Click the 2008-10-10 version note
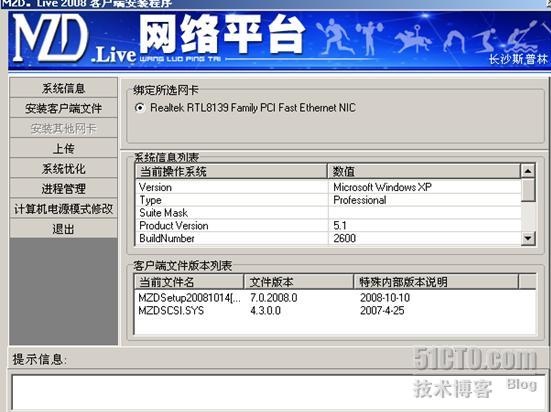This screenshot has width=551, height=412. click(385, 298)
